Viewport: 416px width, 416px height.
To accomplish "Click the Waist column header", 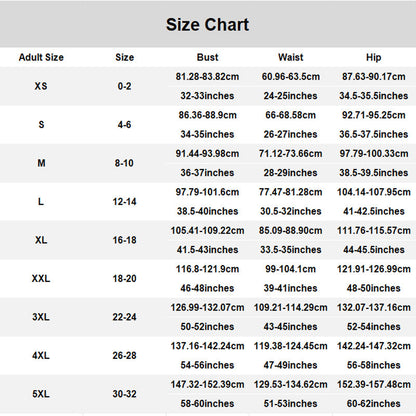I will pos(291,57).
